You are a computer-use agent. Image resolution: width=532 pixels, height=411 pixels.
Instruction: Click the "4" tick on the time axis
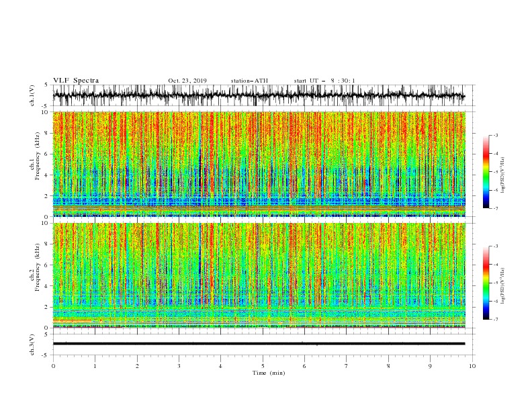220,366
